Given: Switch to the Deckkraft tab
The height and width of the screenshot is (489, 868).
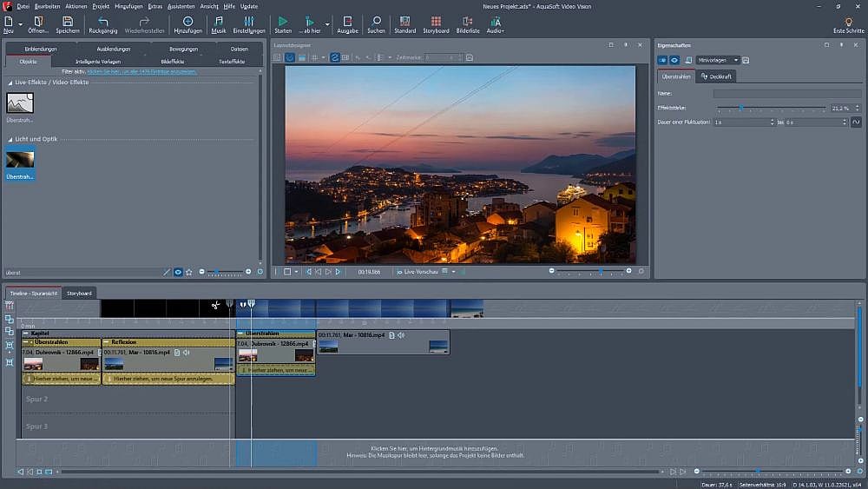Looking at the screenshot, I should [x=716, y=76].
